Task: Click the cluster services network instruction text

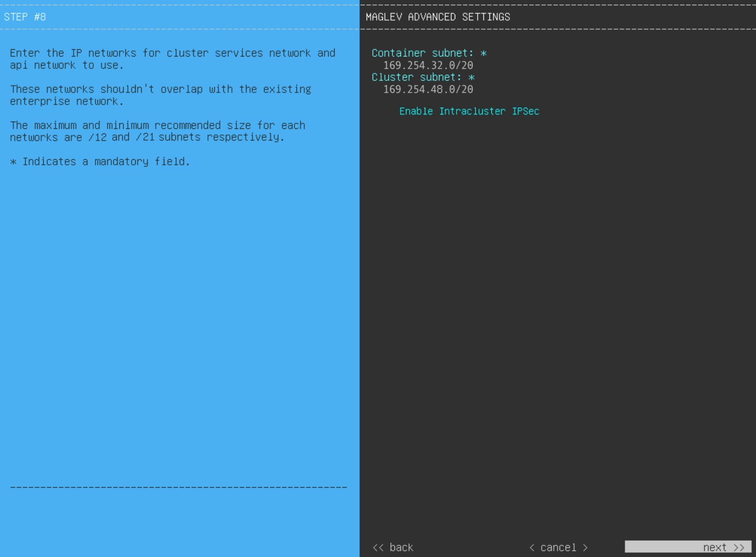Action: [172, 59]
